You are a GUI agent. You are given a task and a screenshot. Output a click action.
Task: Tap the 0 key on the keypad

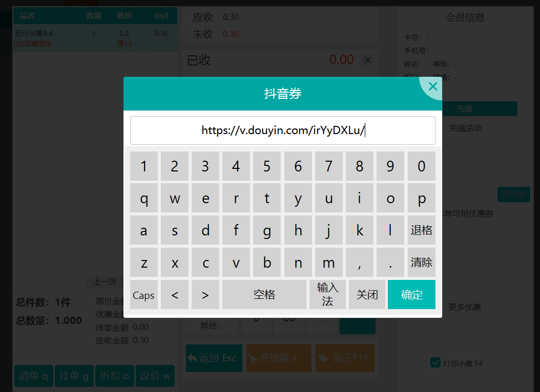tap(422, 166)
